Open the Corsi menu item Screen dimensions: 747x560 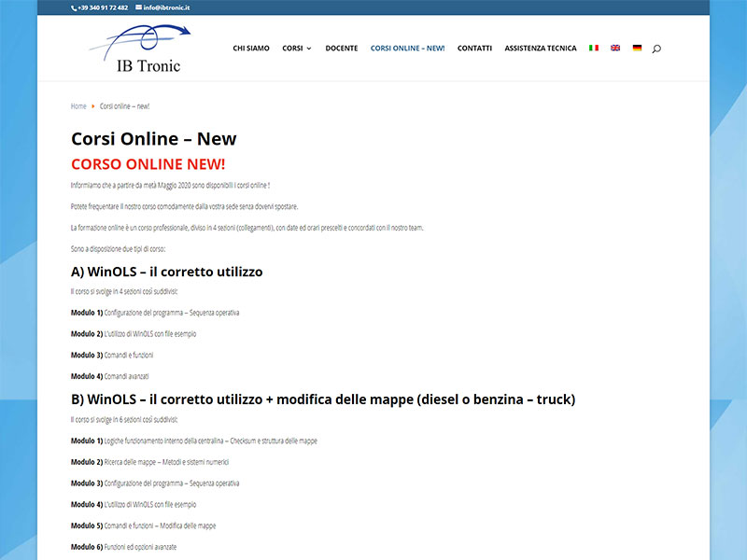tap(292, 49)
